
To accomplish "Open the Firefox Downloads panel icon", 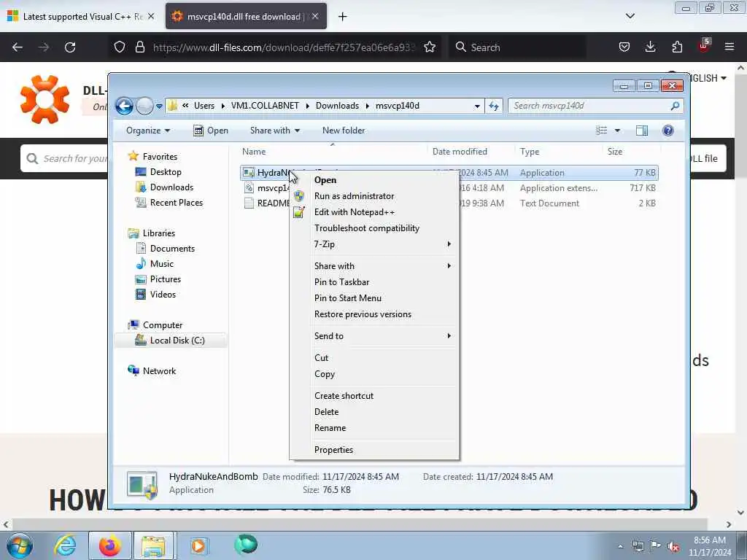I will click(x=650, y=47).
